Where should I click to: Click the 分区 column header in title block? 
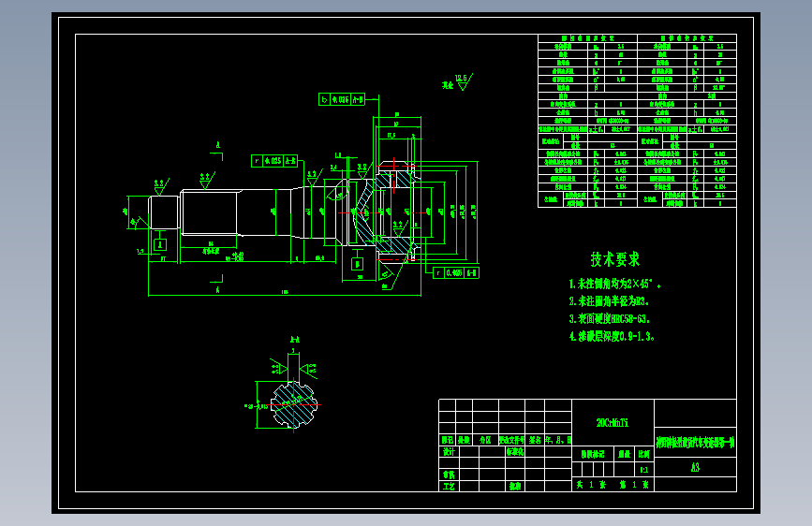[x=485, y=440]
